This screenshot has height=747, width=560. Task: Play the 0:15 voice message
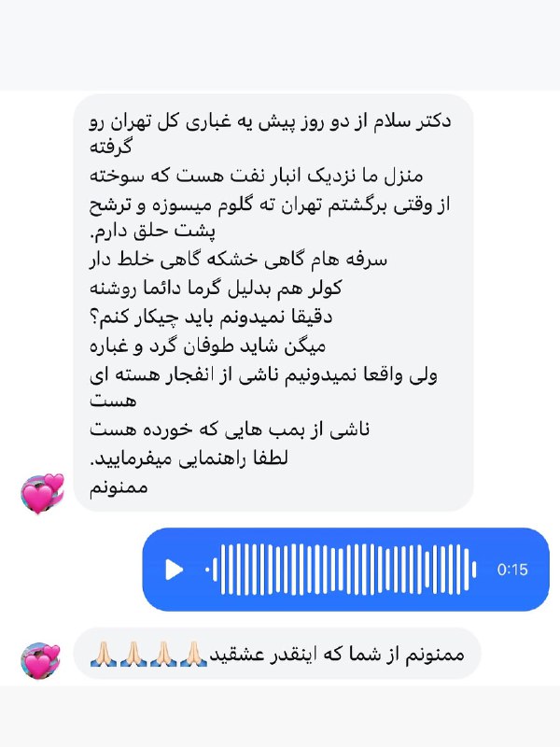point(174,570)
